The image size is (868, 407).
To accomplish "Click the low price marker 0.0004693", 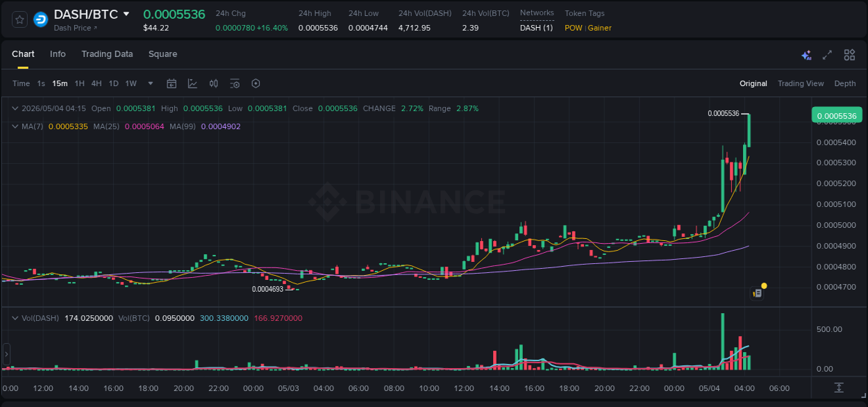I will coord(267,289).
